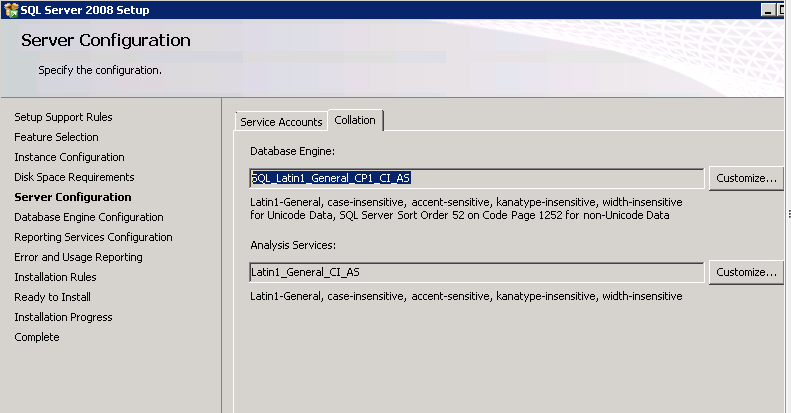Click the SQL Server Setup title bar icon
The width and height of the screenshot is (791, 413).
tap(11, 10)
